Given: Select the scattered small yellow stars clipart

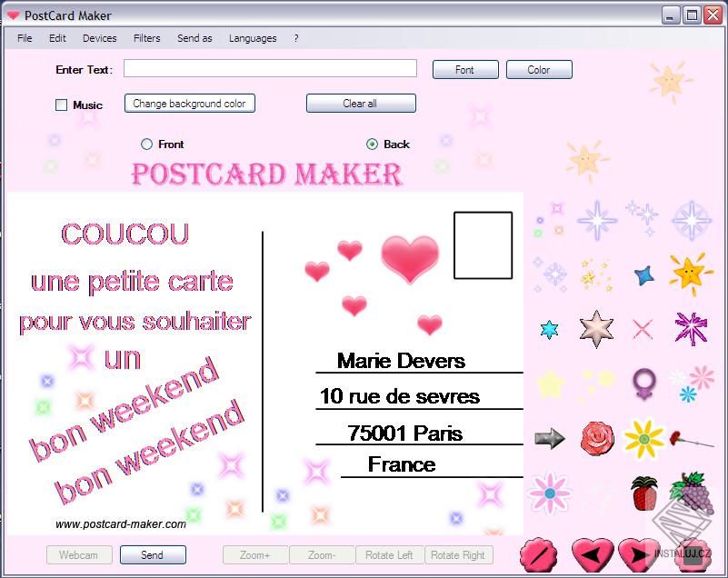Looking at the screenshot, I should tap(596, 275).
